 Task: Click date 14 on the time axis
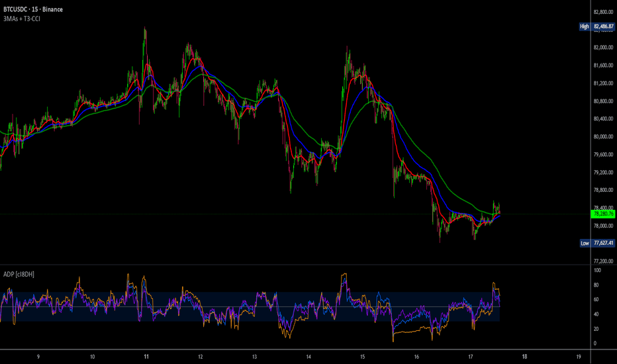[308, 357]
